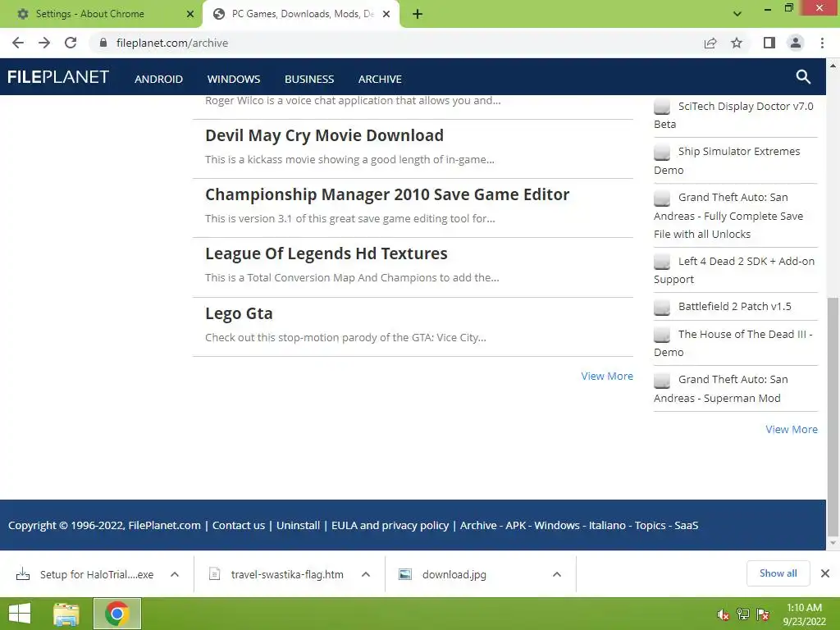This screenshot has width=840, height=630.
Task: Open Devil May Cry Movie Download
Action: pyautogui.click(x=324, y=135)
